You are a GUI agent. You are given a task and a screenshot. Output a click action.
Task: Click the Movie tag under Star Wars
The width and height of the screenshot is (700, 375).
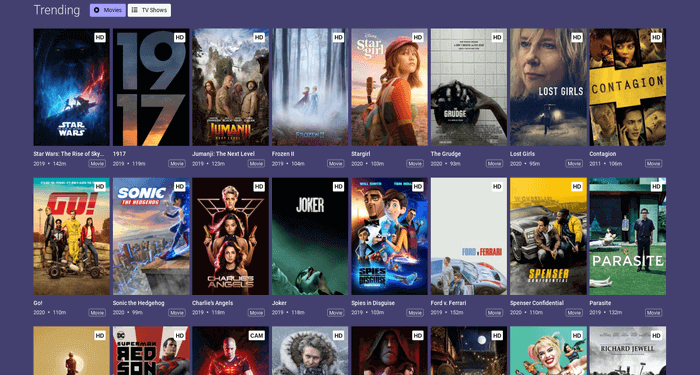(x=97, y=164)
